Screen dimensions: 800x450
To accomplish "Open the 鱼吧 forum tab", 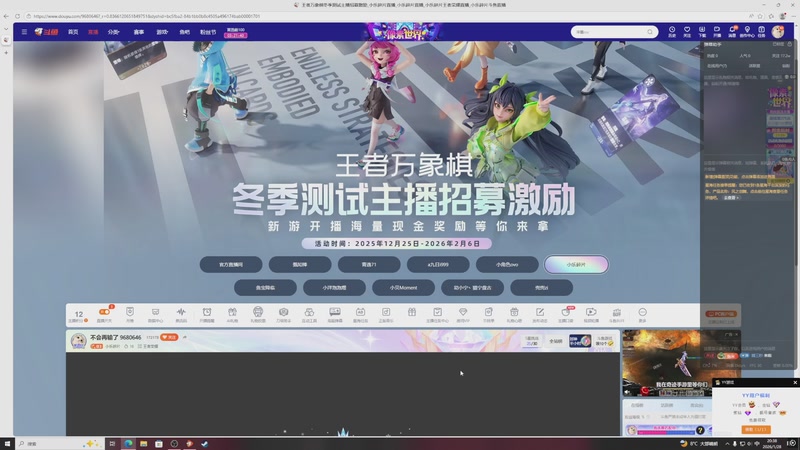I will [184, 32].
